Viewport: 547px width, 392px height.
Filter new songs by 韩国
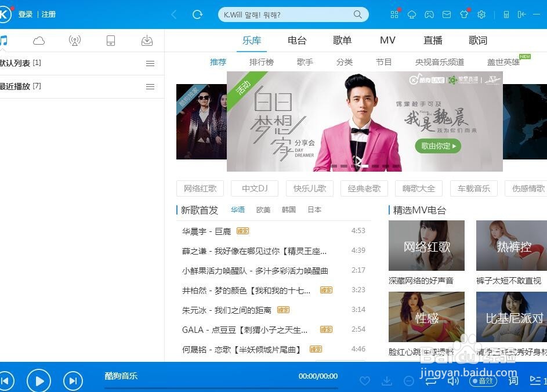[x=289, y=209]
